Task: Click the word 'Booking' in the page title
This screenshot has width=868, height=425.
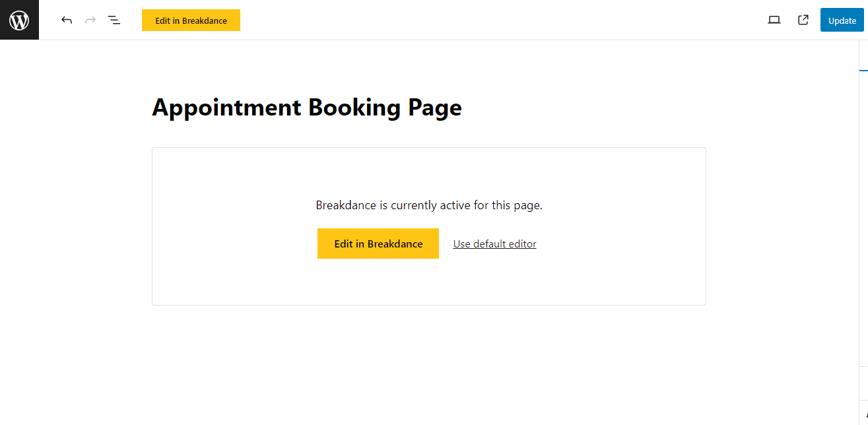Action: pos(354,108)
